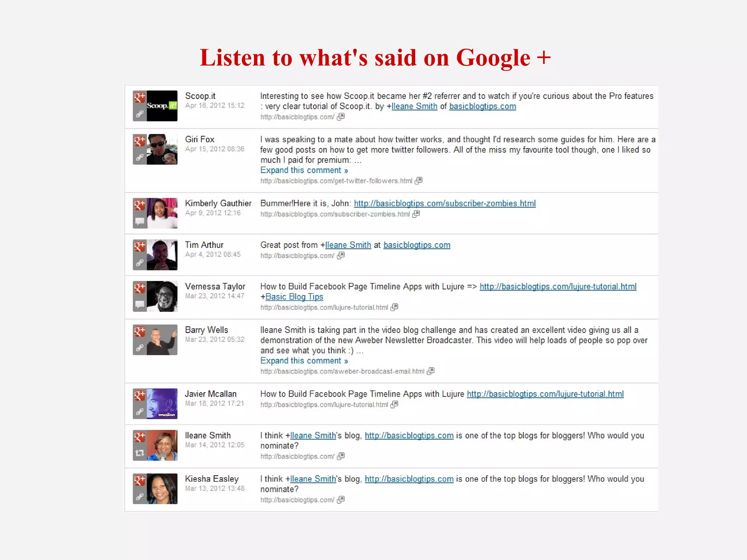The height and width of the screenshot is (560, 747).
Task: Click the Google+ icon beside Barry Wells
Action: [x=140, y=331]
